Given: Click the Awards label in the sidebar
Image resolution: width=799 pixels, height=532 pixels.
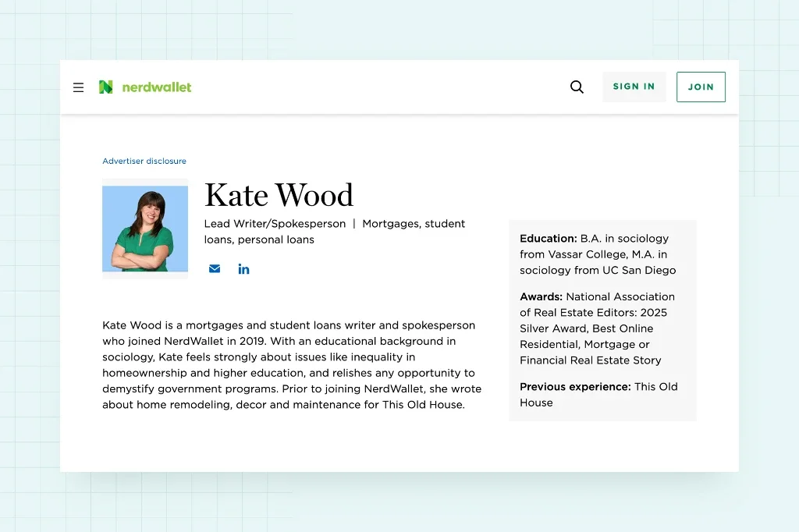Looking at the screenshot, I should tap(541, 297).
